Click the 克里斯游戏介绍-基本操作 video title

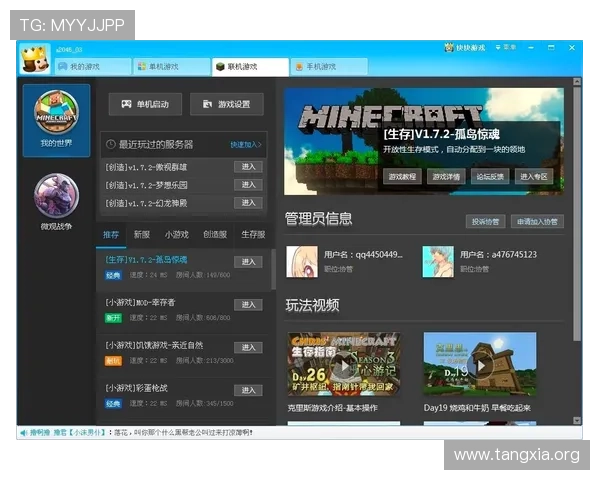coord(333,408)
